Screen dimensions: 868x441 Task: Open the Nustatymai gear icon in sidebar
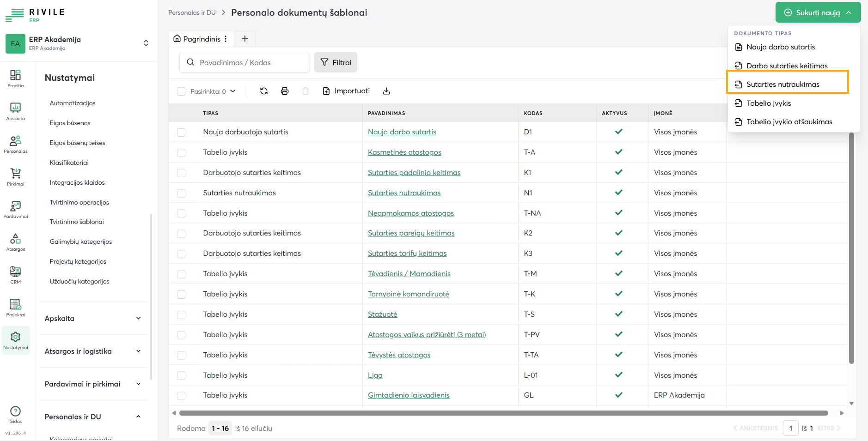coord(16,340)
